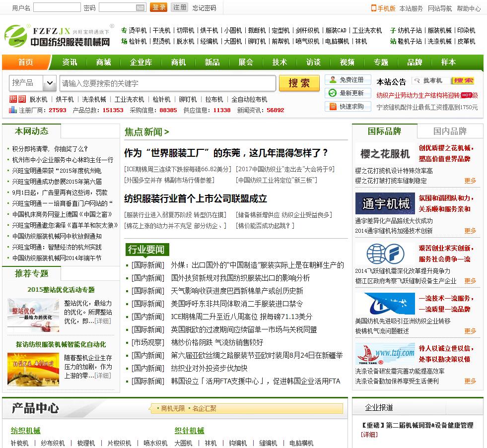Click the keyboard icon in the password field
Screen dimensions: 487x448
point(140,7)
